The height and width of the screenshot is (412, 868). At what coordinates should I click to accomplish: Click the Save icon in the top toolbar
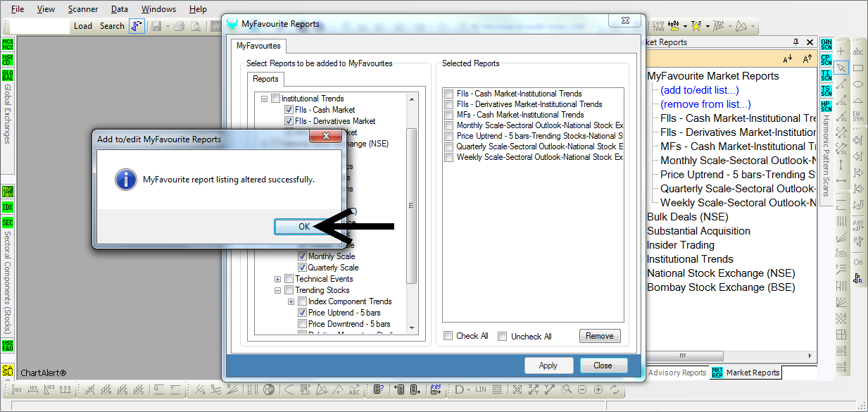pyautogui.click(x=156, y=26)
